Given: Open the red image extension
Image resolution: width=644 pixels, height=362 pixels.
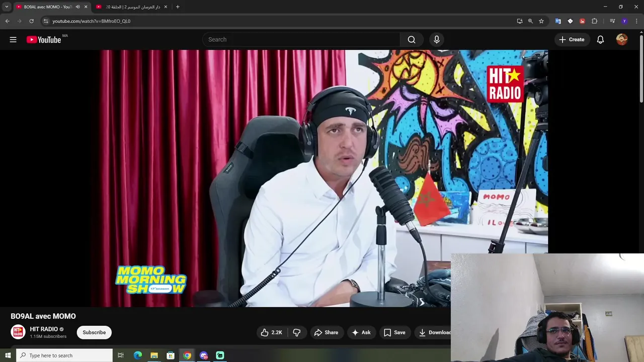Looking at the screenshot, I should tap(582, 21).
